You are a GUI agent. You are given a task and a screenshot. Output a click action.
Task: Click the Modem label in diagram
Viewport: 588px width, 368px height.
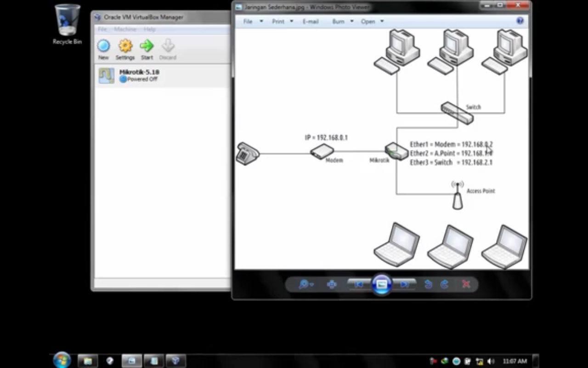pos(334,160)
